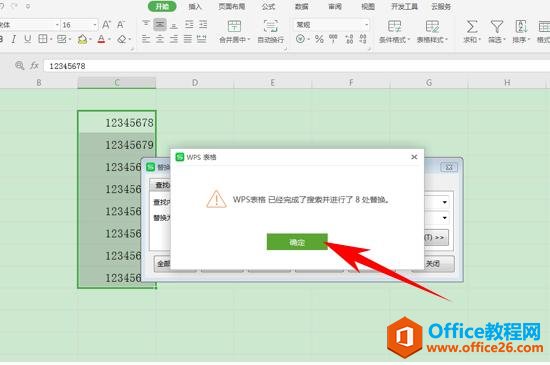This screenshot has width=550, height=365.
Task: Click the fx insert function icon
Action: pyautogui.click(x=34, y=65)
